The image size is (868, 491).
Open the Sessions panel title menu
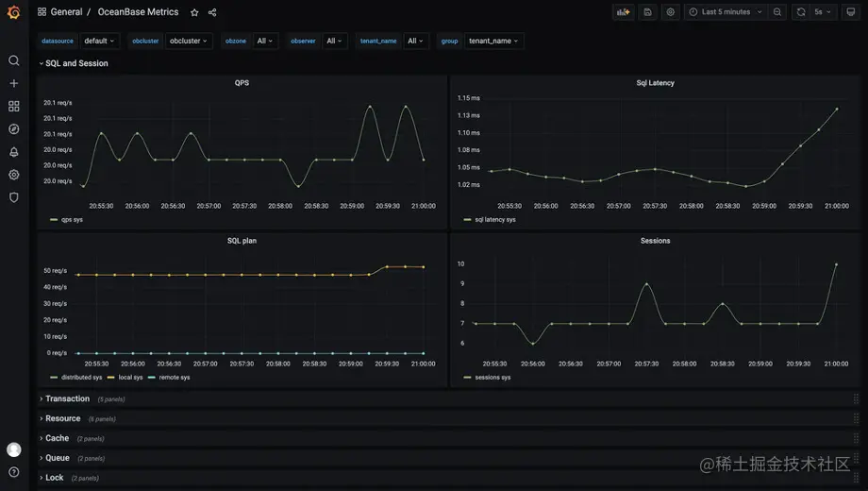[x=656, y=241]
